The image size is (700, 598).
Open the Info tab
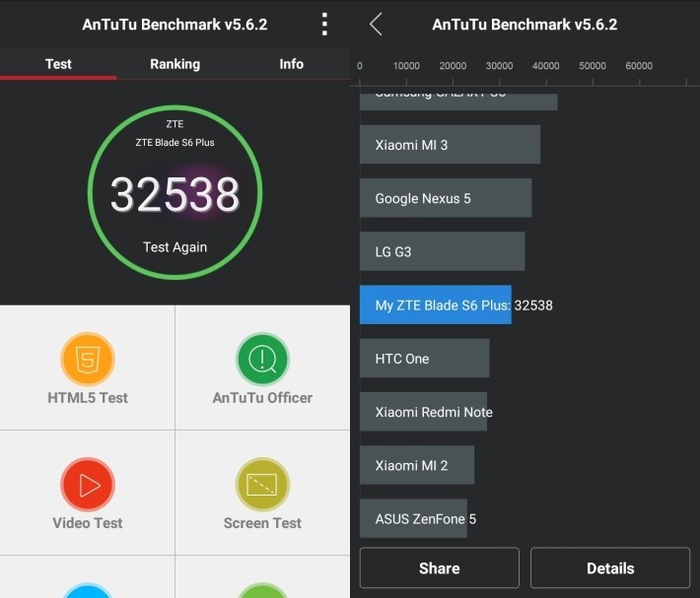coord(292,64)
